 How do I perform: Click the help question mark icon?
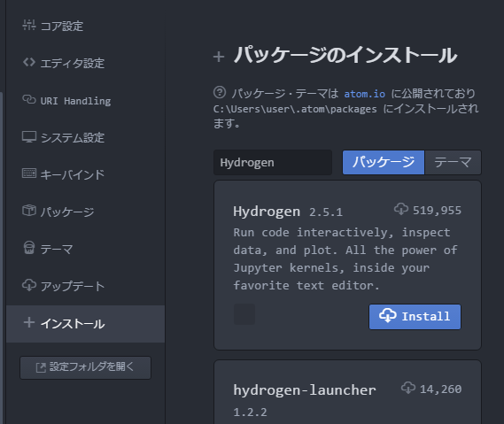click(x=220, y=93)
